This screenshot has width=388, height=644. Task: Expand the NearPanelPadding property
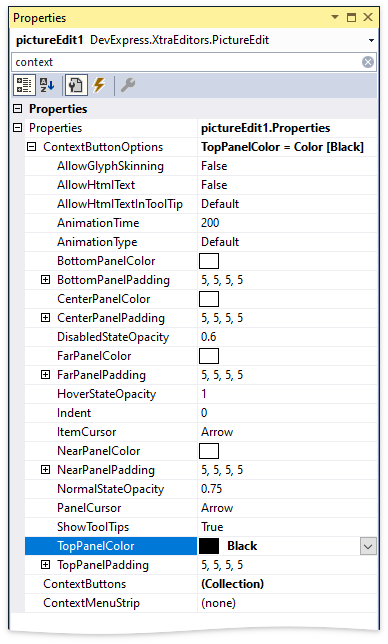46,469
